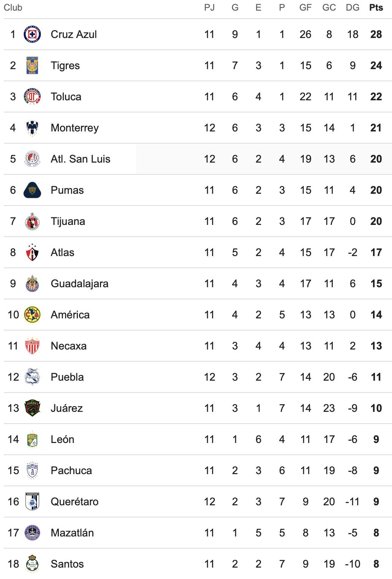Click the DG column header
Viewport: 392px width, 579px height.
(x=352, y=8)
